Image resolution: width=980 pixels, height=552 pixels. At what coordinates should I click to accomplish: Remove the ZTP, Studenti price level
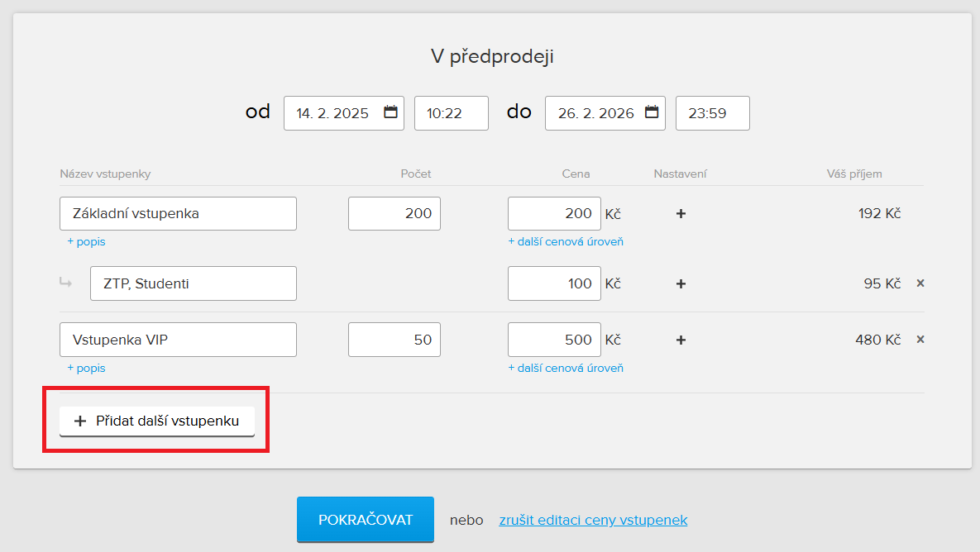[920, 283]
